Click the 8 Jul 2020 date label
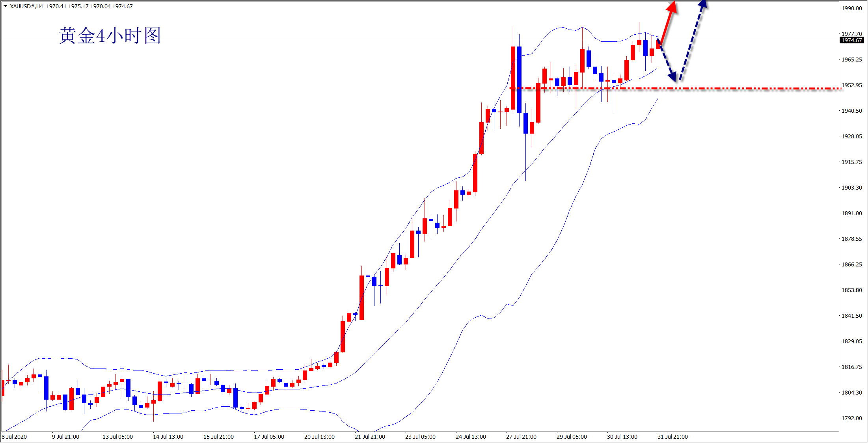The width and height of the screenshot is (868, 443). [x=15, y=437]
